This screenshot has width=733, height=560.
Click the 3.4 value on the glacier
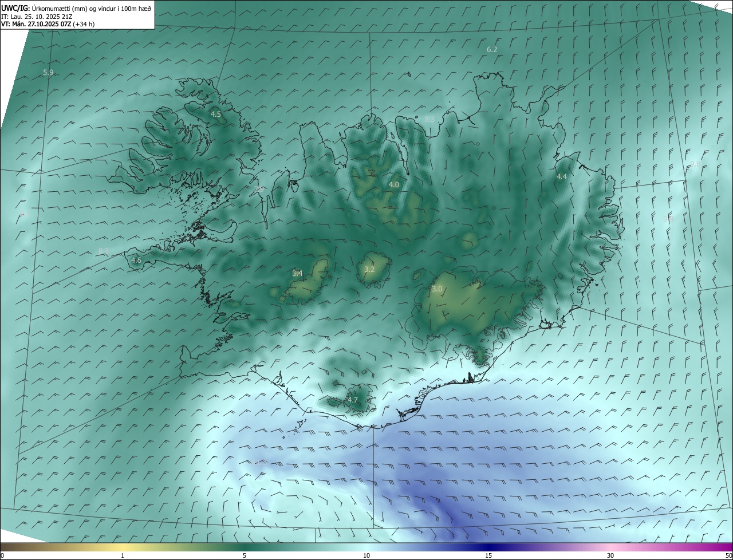coord(297,273)
